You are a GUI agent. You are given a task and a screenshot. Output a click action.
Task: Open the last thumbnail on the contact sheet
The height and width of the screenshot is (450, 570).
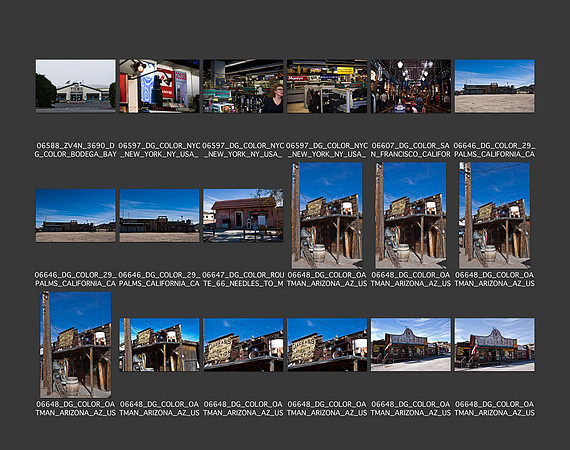click(x=494, y=345)
